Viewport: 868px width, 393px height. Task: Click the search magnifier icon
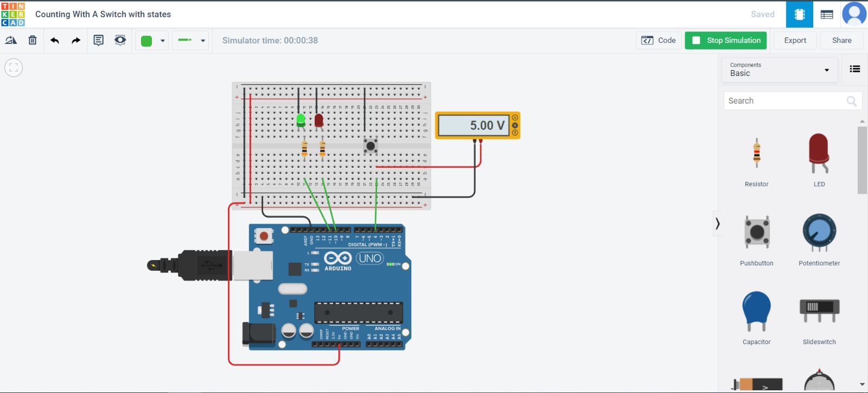(x=852, y=101)
